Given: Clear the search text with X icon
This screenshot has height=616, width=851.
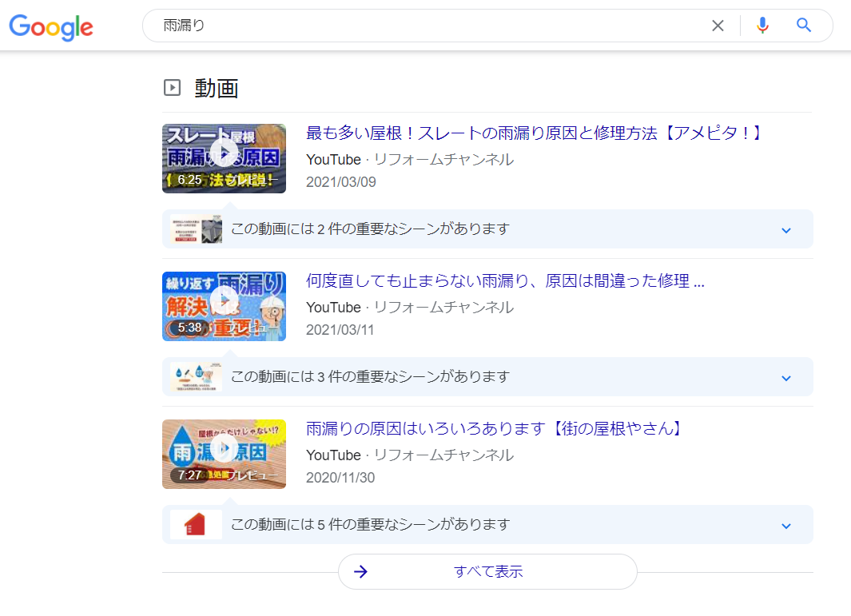Looking at the screenshot, I should pyautogui.click(x=718, y=26).
